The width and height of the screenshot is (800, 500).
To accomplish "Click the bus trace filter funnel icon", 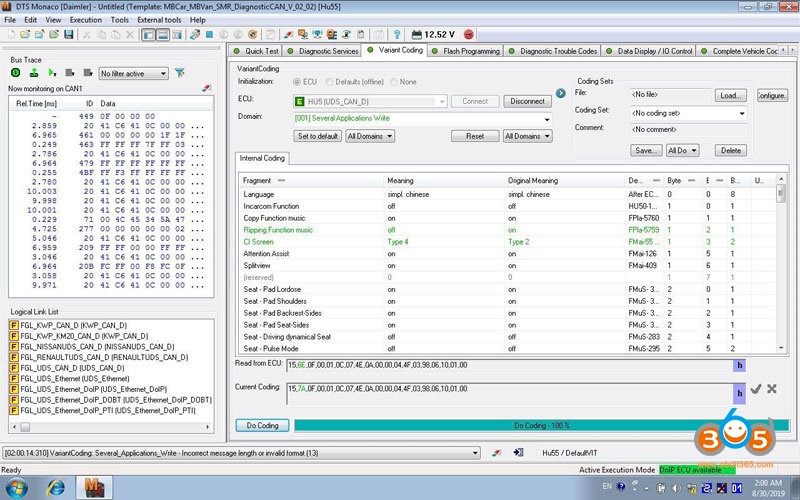I will pos(180,73).
